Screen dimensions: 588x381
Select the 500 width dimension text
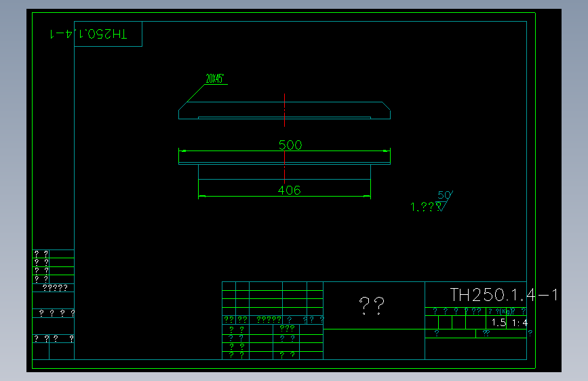pos(290,145)
